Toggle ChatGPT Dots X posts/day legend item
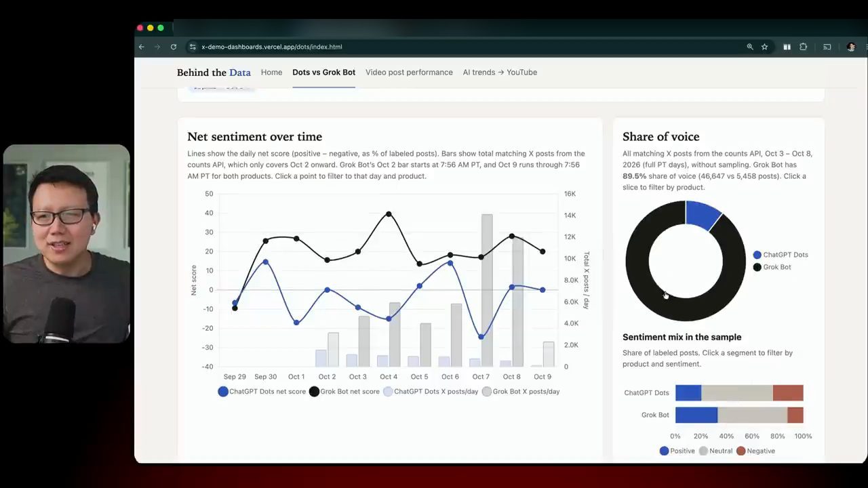This screenshot has width=868, height=488. (431, 392)
